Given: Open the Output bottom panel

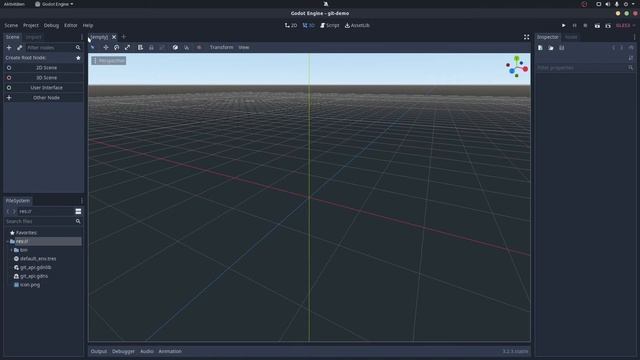Looking at the screenshot, I should point(98,351).
